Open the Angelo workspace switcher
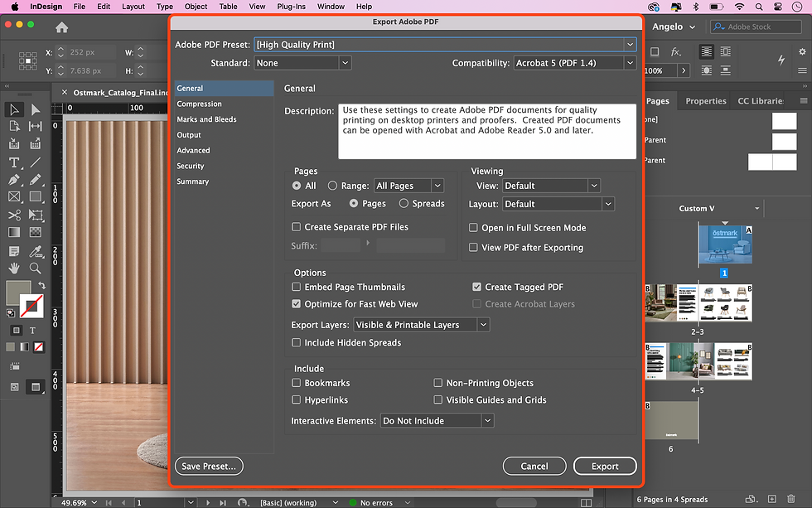The width and height of the screenshot is (812, 508). click(674, 27)
